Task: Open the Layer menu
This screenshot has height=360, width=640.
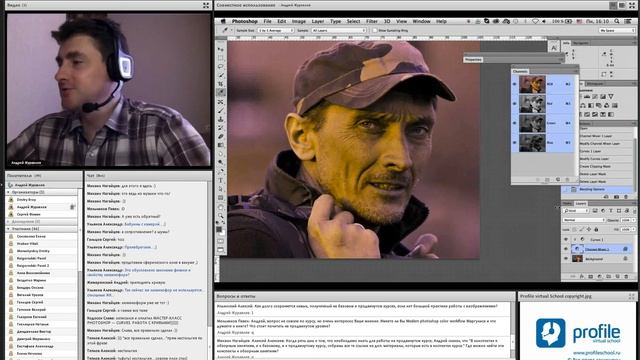Action: (x=318, y=21)
